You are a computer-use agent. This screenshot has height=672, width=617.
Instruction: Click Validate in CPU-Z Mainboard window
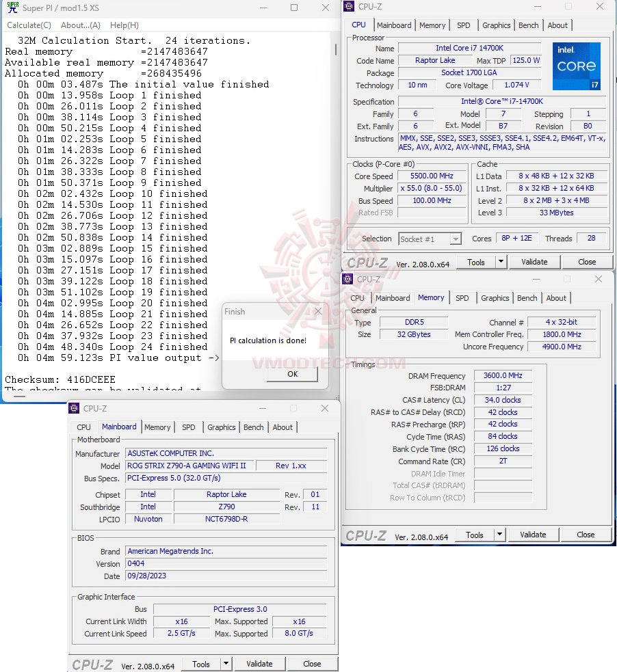coord(259,664)
